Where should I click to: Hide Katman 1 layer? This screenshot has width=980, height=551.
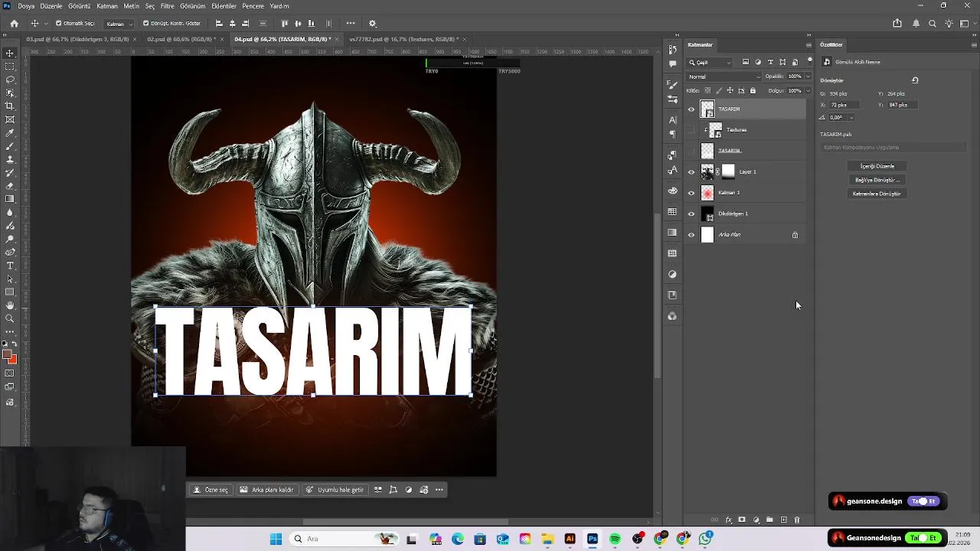(x=691, y=193)
